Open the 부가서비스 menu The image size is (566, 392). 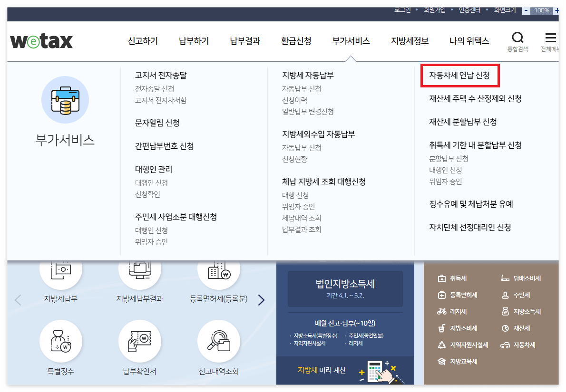pos(351,41)
